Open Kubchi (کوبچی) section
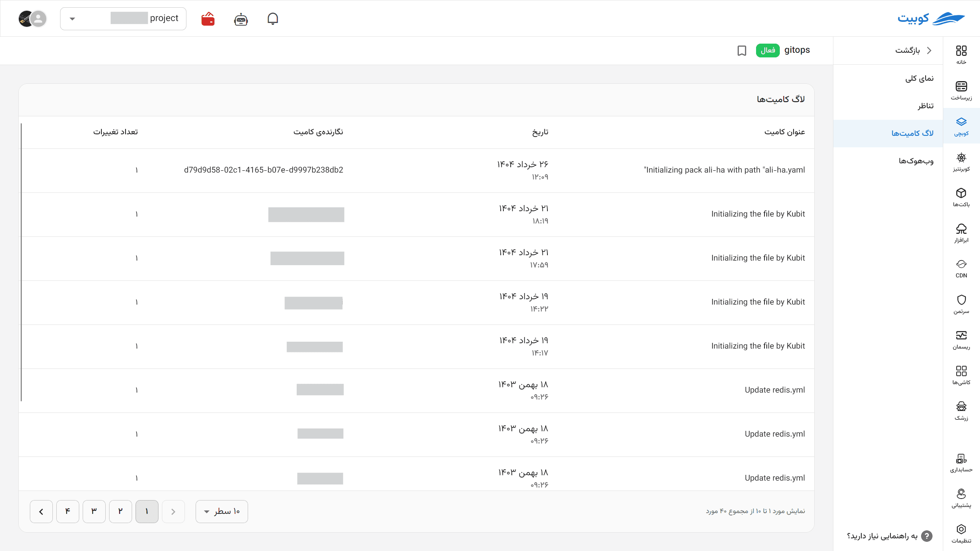Screen dimensions: 980x551 (x=961, y=126)
